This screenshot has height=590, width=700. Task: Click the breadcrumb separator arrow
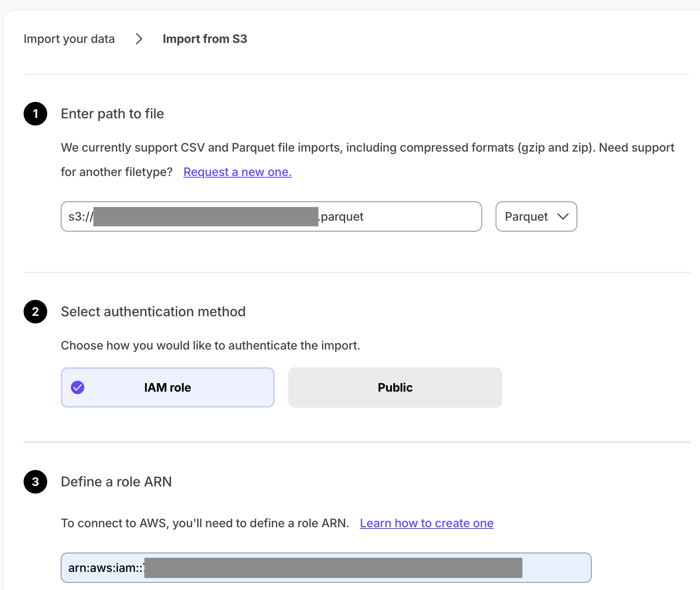[139, 39]
